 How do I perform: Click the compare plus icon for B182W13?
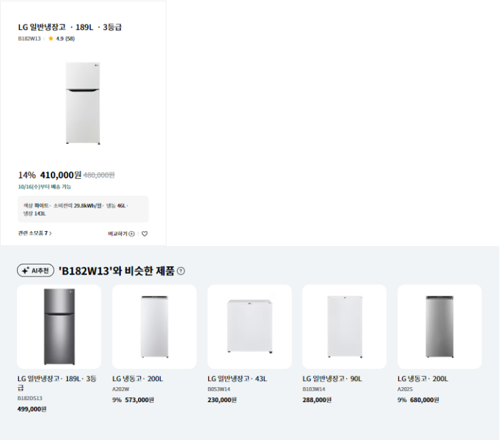pos(132,234)
